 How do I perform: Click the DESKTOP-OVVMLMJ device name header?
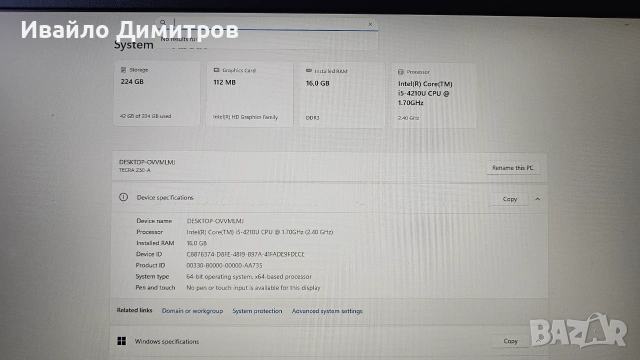[x=147, y=162]
